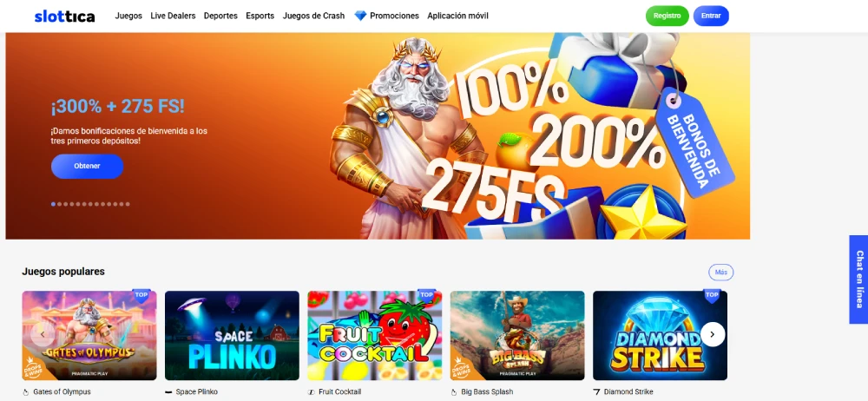Select the second banner slide dot
The image size is (868, 401).
click(60, 204)
